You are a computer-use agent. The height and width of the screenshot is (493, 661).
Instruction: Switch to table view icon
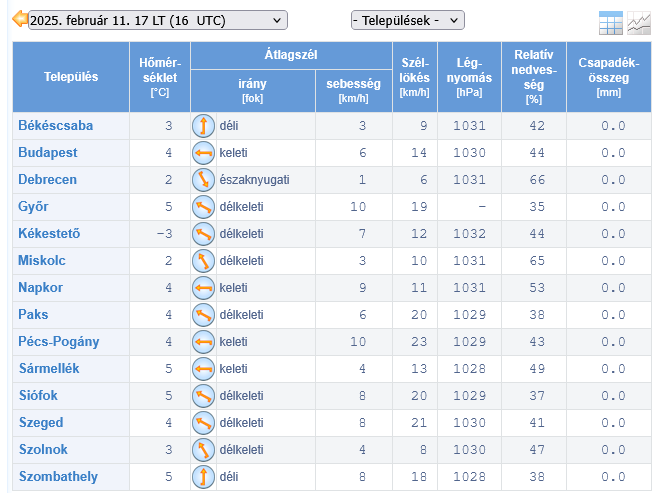point(610,23)
